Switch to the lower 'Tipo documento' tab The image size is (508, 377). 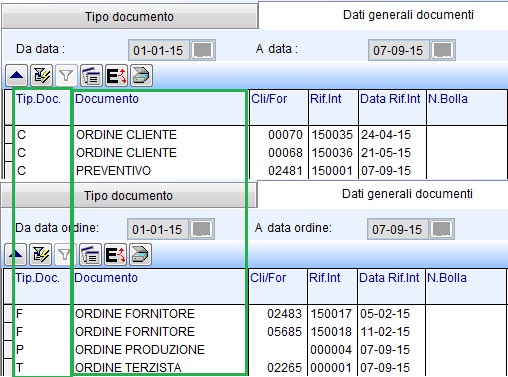click(128, 196)
